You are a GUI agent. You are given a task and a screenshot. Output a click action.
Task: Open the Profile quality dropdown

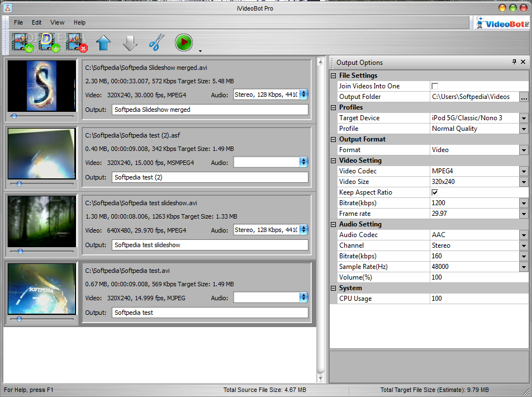[524, 129]
